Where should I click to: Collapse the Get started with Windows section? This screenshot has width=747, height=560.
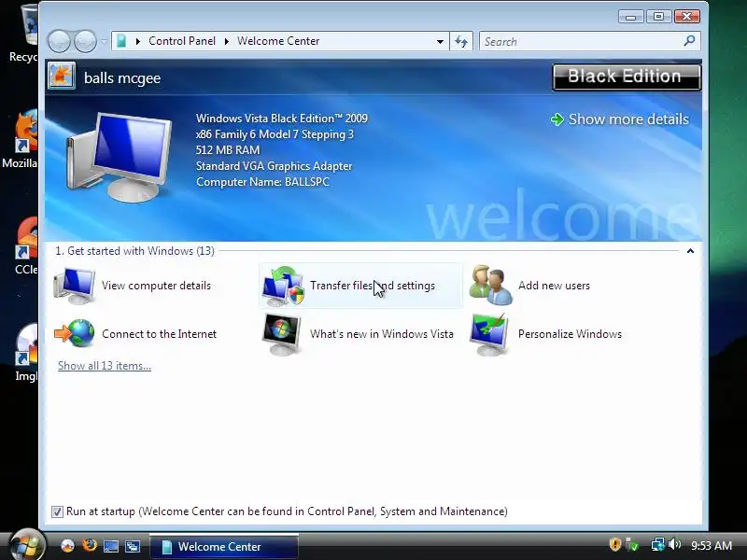690,251
